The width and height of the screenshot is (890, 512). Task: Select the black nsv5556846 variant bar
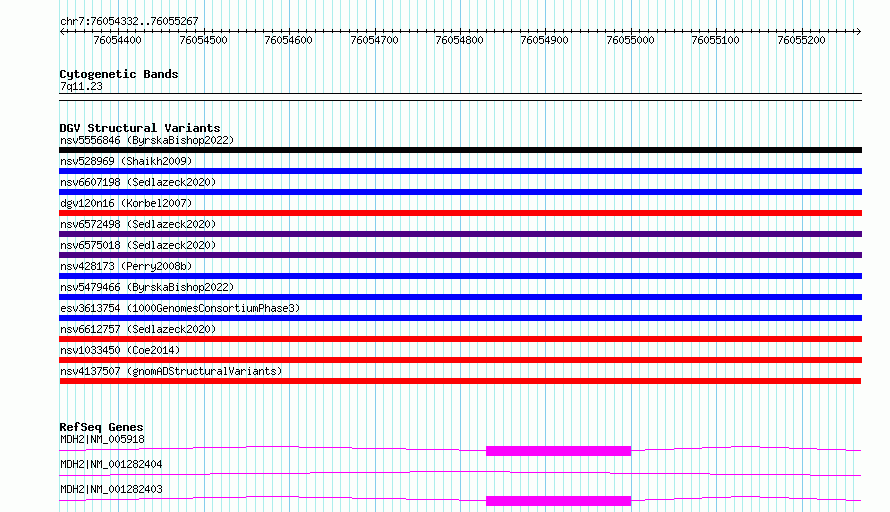(x=460, y=150)
